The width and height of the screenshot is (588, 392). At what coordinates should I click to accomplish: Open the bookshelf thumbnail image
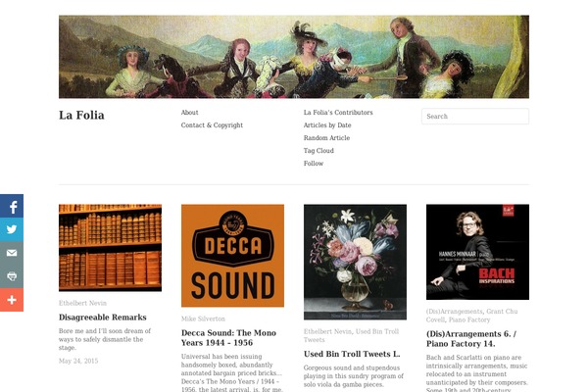pos(110,247)
